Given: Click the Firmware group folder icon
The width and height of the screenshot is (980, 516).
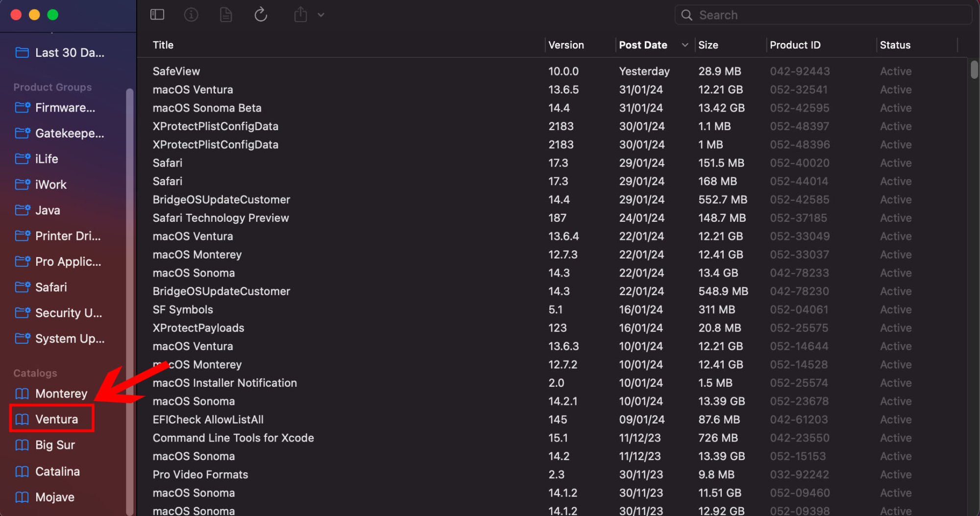Looking at the screenshot, I should pos(23,107).
